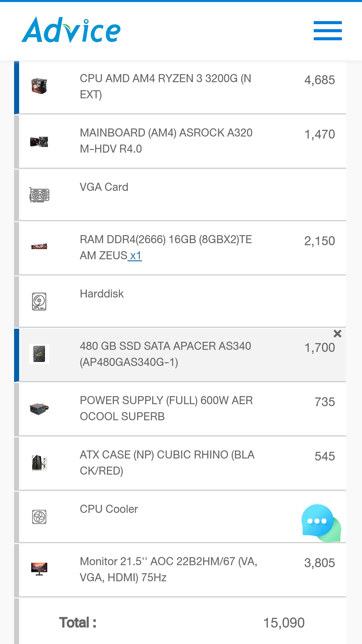The width and height of the screenshot is (362, 644).
Task: Click the ASRock mainboard thumbnail
Action: tap(39, 141)
